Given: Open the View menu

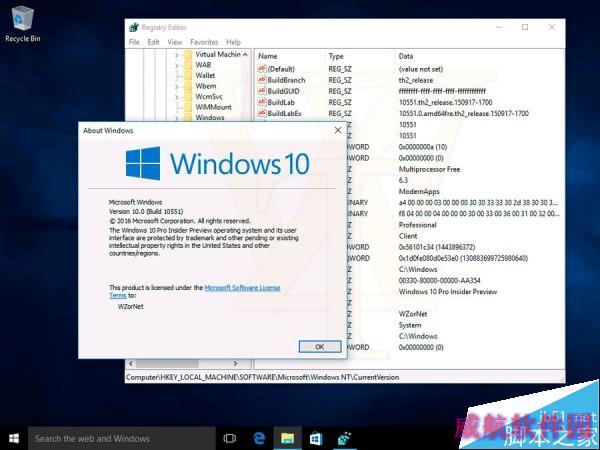Looking at the screenshot, I should tap(175, 42).
